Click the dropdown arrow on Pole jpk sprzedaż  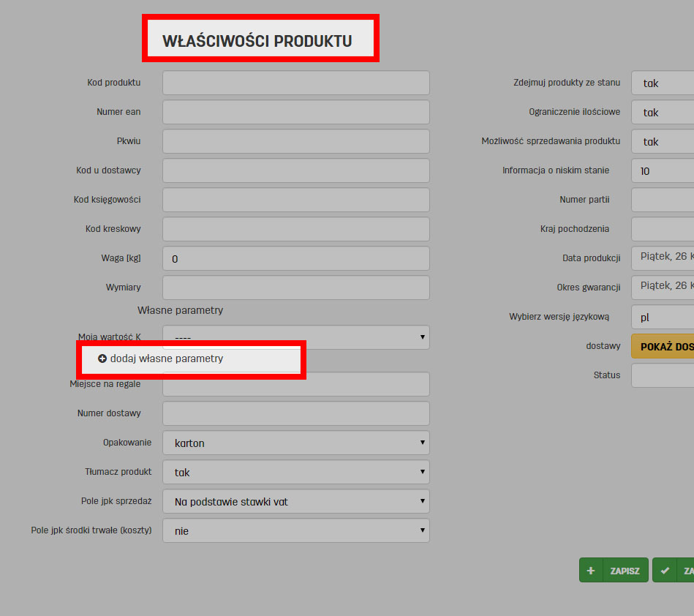point(422,501)
